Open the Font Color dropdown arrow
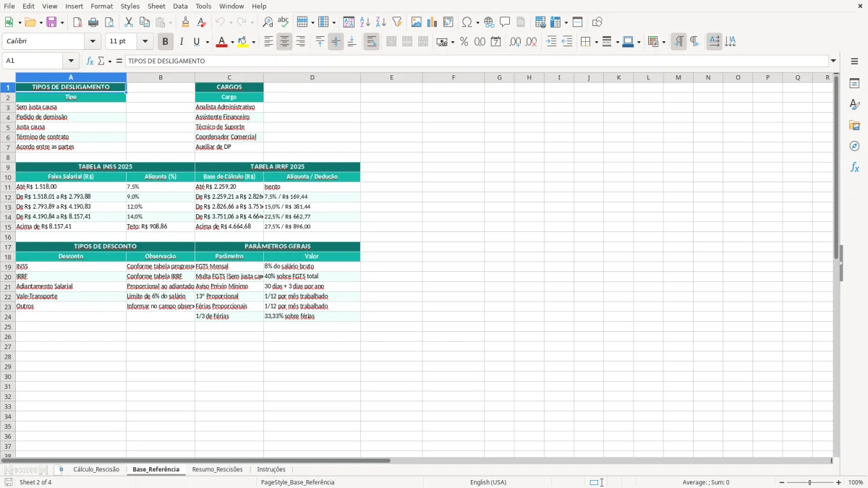This screenshot has width=868, height=488. (x=231, y=42)
